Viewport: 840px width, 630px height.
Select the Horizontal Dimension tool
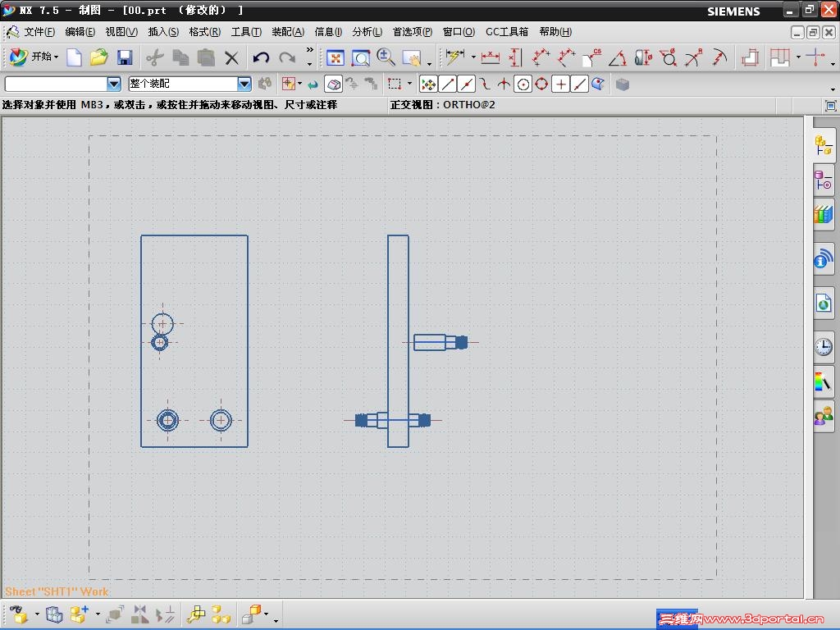click(x=490, y=57)
